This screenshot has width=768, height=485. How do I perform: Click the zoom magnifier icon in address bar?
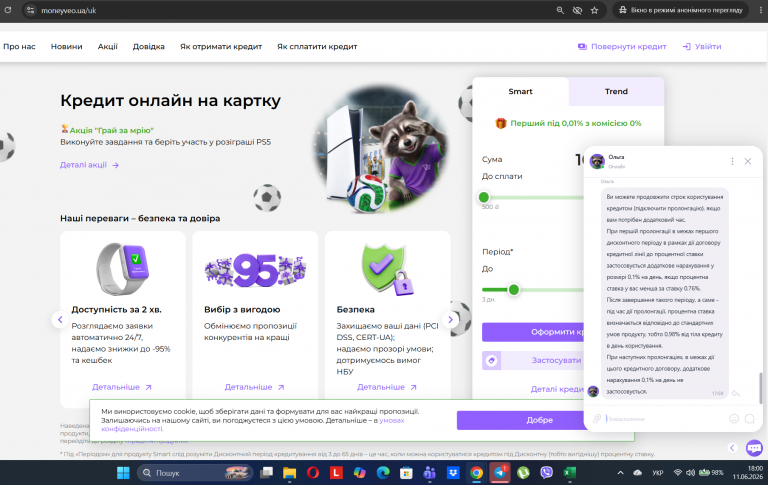pyautogui.click(x=560, y=10)
